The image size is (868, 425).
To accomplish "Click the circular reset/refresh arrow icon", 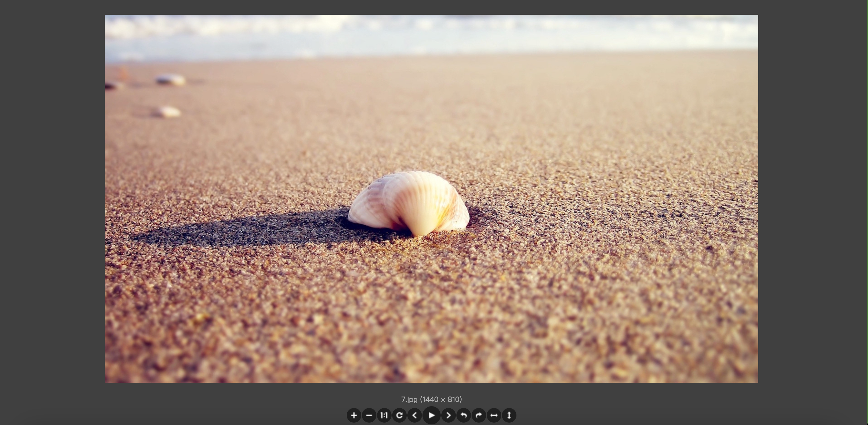I will click(x=399, y=415).
